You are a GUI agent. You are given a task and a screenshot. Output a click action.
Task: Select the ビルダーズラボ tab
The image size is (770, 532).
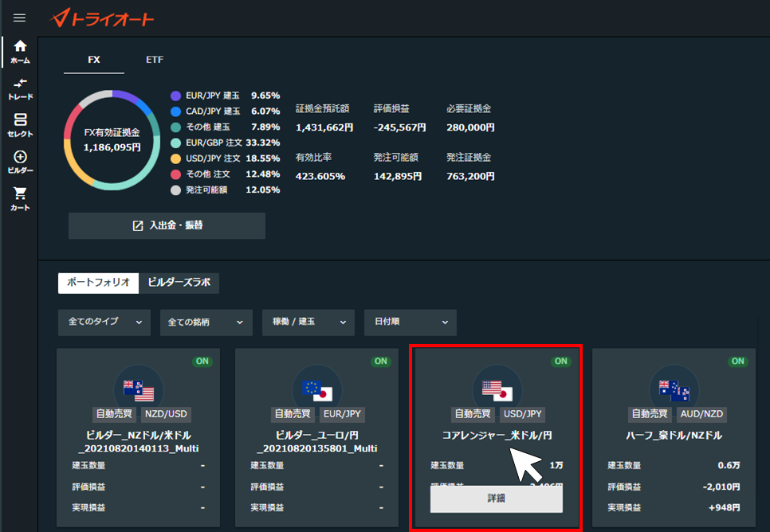(x=179, y=283)
